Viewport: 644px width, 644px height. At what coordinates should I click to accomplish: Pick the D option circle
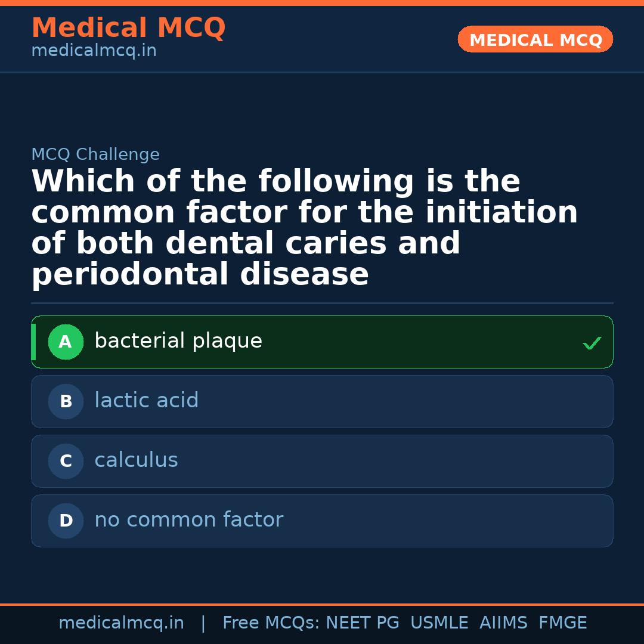pyautogui.click(x=66, y=521)
